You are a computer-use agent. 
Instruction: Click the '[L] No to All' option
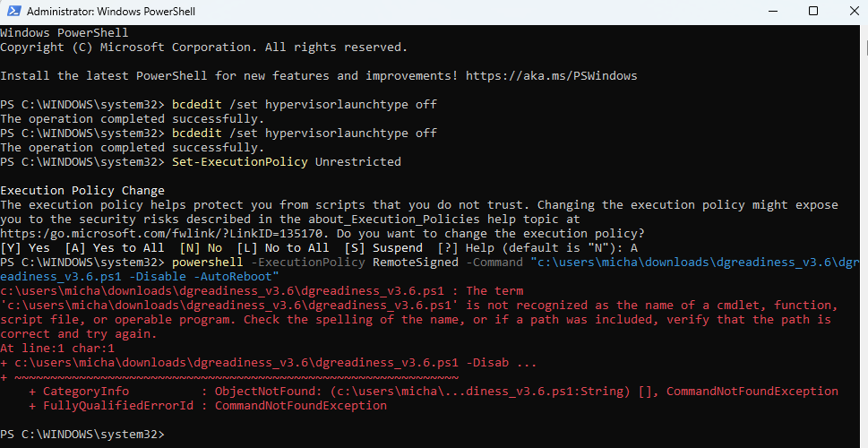(x=283, y=248)
